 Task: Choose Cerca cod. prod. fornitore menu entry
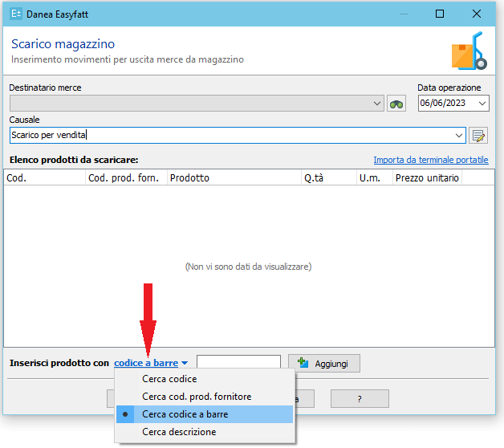197,397
